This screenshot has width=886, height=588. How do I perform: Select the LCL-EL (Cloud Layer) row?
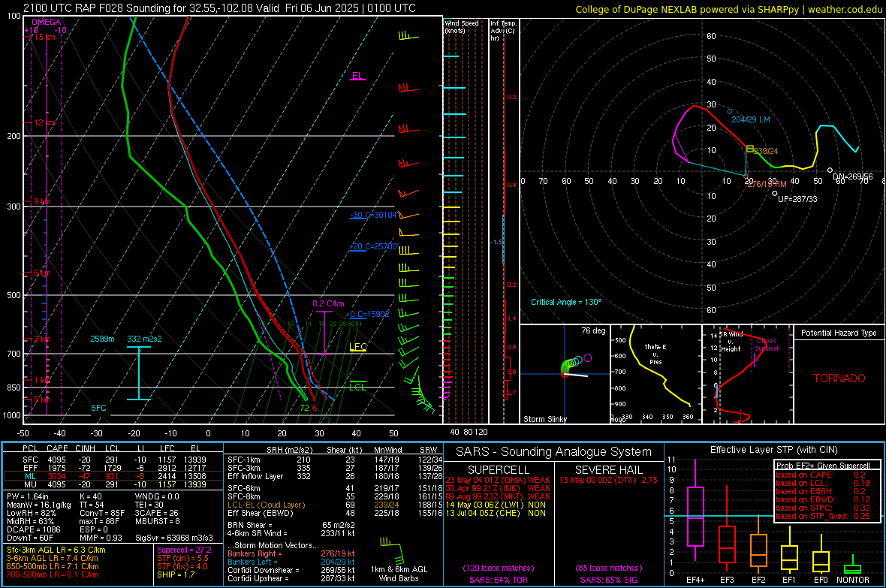point(335,505)
